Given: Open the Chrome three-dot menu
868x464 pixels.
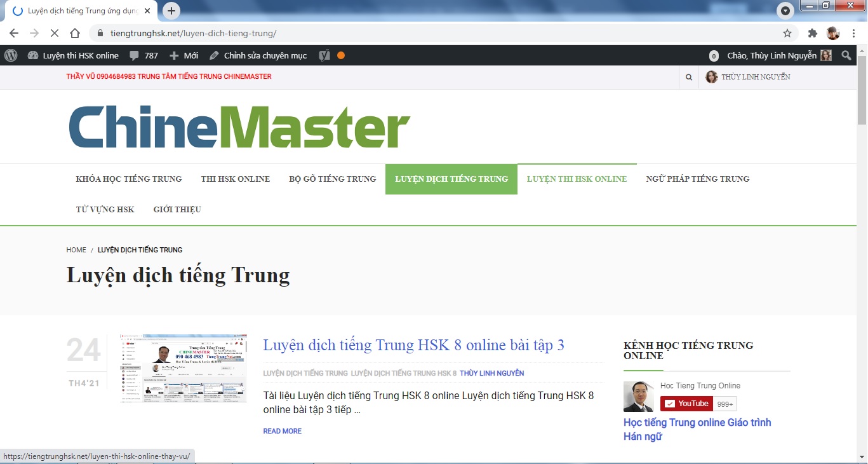Looking at the screenshot, I should pos(854,33).
